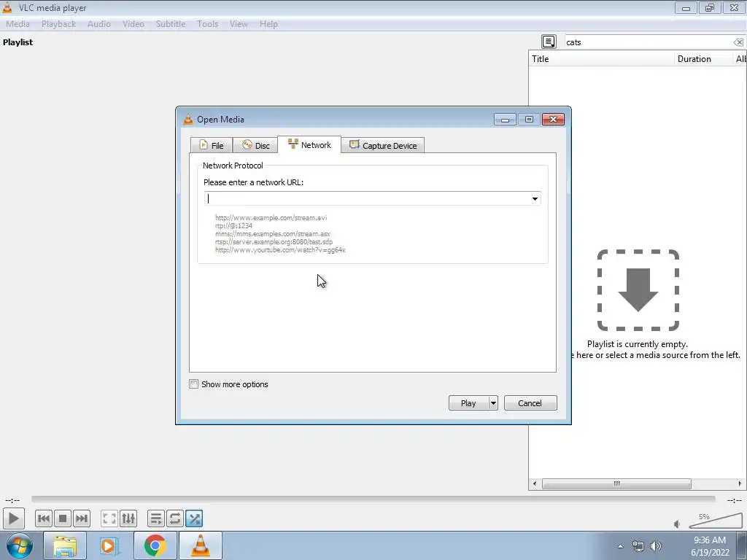Open the Video menu
The height and width of the screenshot is (560, 747).
[x=133, y=24]
